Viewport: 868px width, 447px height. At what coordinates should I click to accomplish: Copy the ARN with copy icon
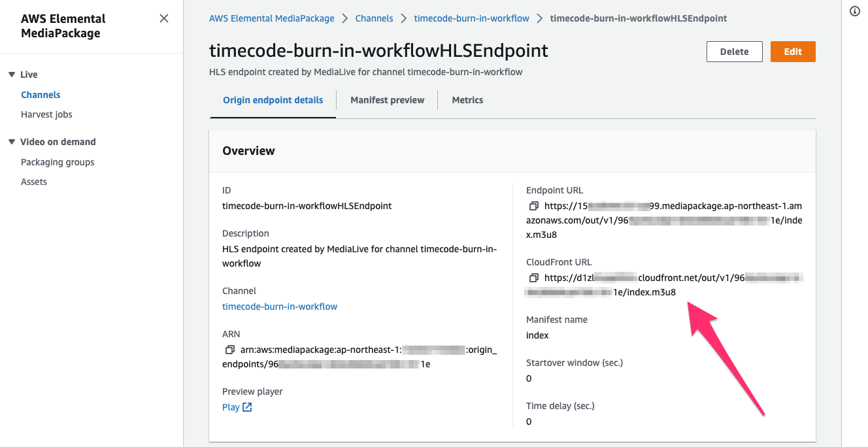[x=229, y=350]
